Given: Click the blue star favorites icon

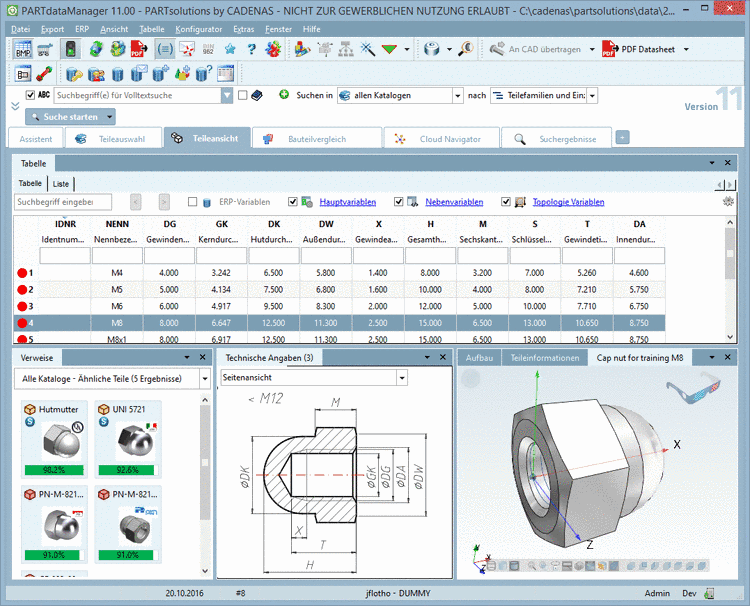Looking at the screenshot, I should point(230,49).
